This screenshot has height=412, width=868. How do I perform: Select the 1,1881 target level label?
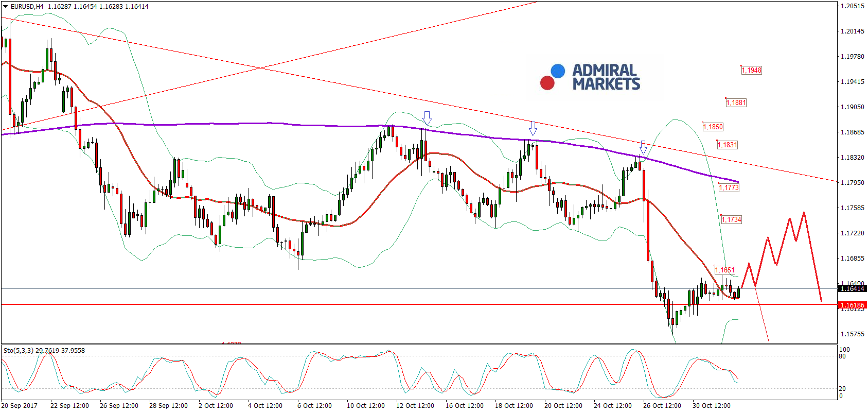tap(736, 102)
